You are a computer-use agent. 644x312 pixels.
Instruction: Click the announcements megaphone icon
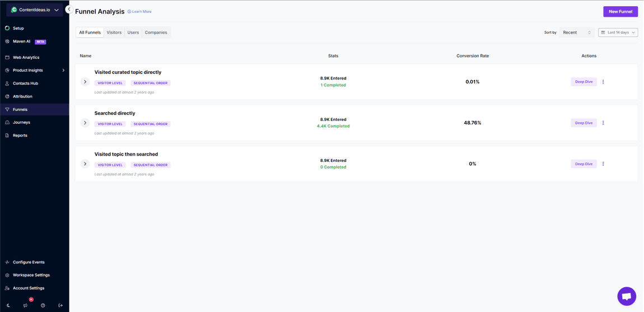26,305
